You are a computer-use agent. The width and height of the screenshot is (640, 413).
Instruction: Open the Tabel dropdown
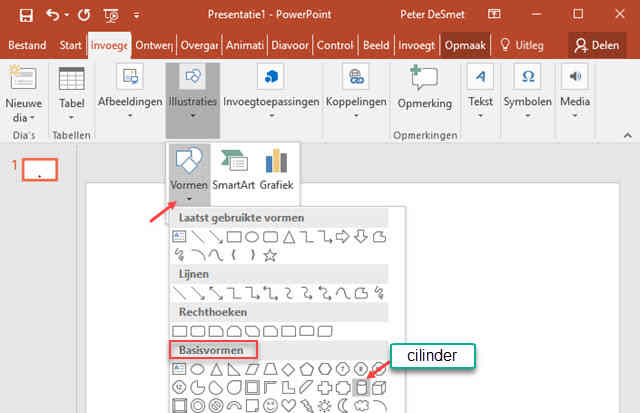coord(71,118)
